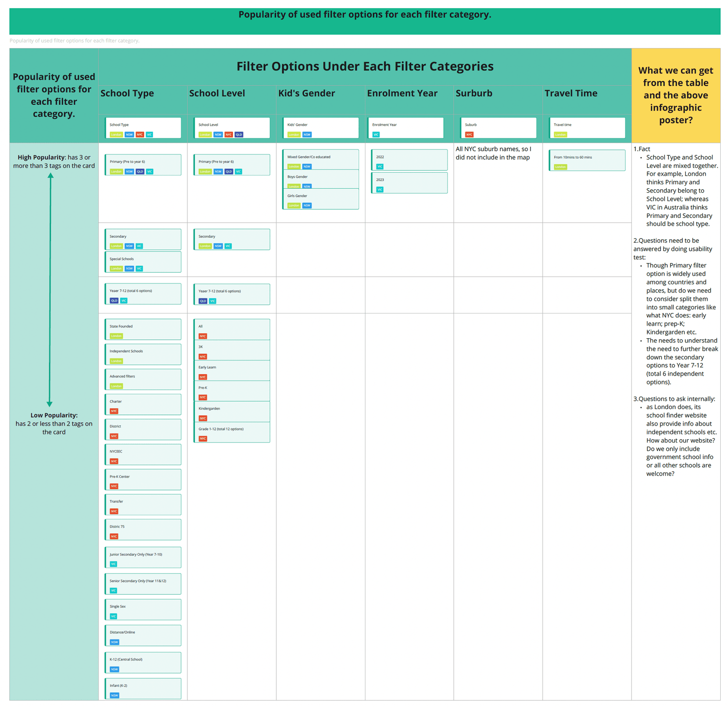
Task: Select the Independent Schools card
Action: pos(143,355)
